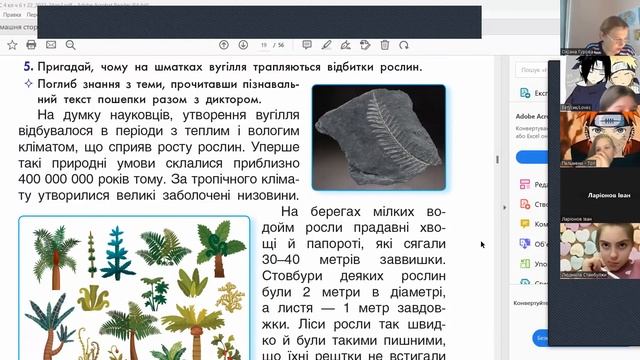Click the tools search field in right panel
This screenshot has height=360, width=640.
pyautogui.click(x=531, y=70)
